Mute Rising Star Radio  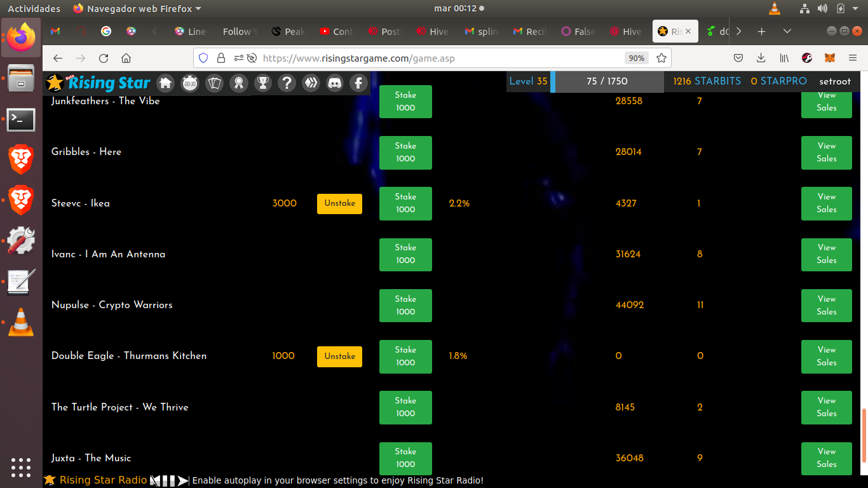(155, 480)
